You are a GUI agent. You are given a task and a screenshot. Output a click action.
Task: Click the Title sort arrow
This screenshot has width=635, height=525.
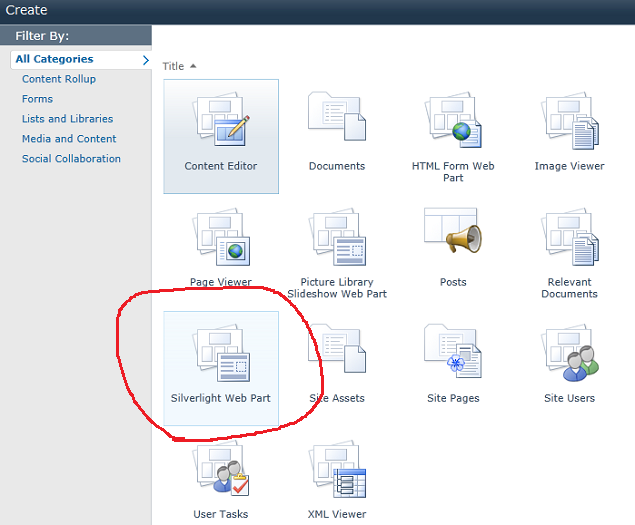click(193, 66)
